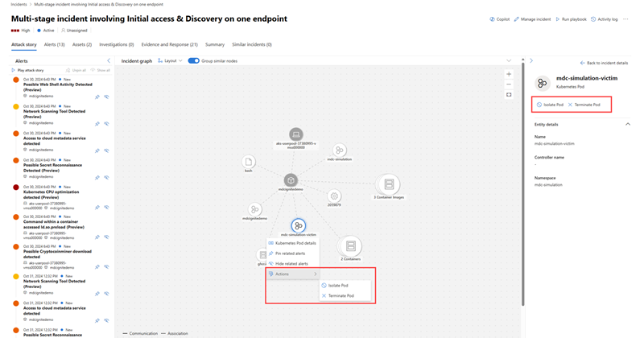Pin the Kubernetes CPU optimization alert
644x338 pixels.
(x=97, y=208)
